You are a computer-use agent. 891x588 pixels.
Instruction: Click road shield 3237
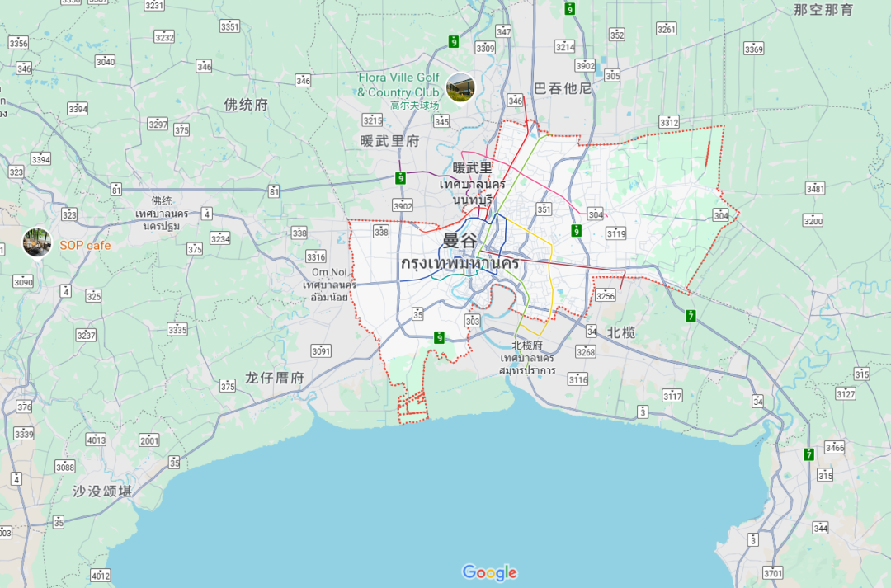86,335
